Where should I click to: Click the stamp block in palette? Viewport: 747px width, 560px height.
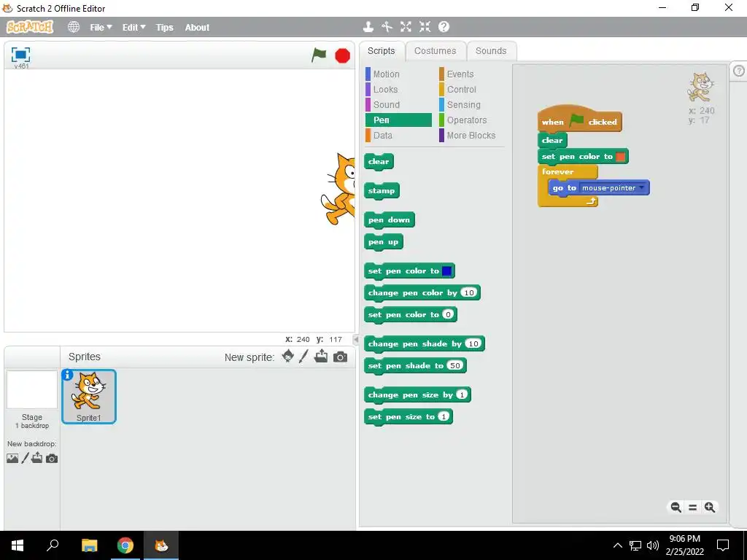pos(382,191)
